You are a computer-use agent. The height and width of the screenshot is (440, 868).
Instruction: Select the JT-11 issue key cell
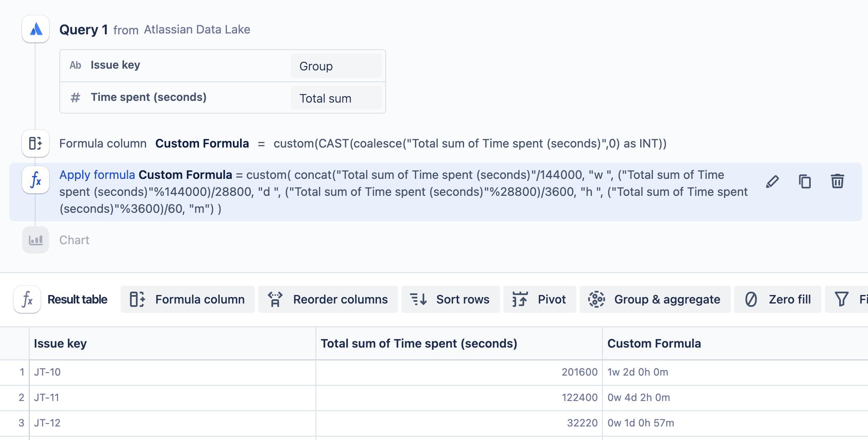point(47,398)
